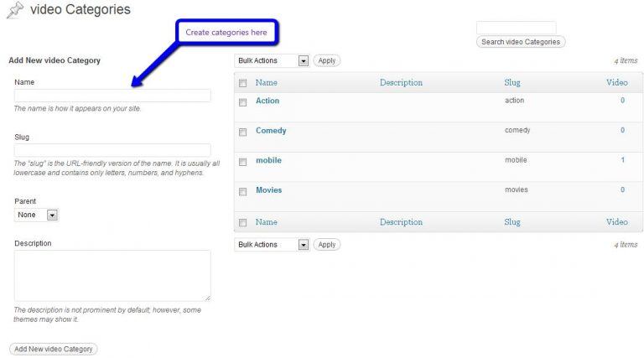644x358 pixels.
Task: Open the top Bulk Actions dropdown
Action: pyautogui.click(x=272, y=60)
